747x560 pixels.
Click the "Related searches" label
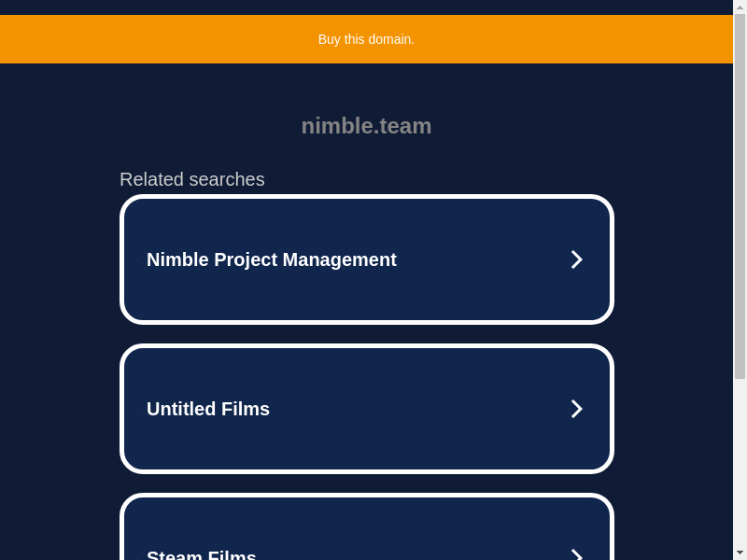coord(192,179)
